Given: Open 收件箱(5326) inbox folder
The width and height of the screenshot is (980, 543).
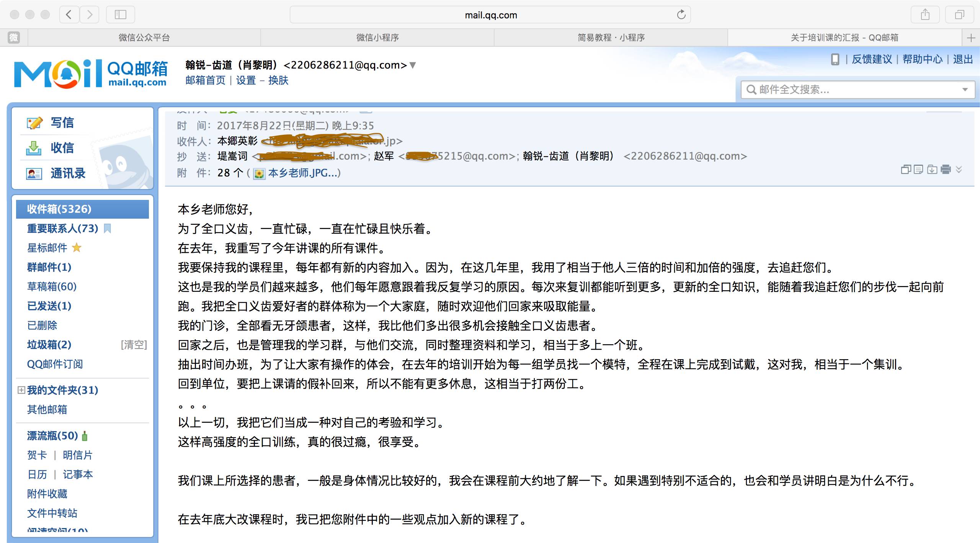Looking at the screenshot, I should coord(82,209).
